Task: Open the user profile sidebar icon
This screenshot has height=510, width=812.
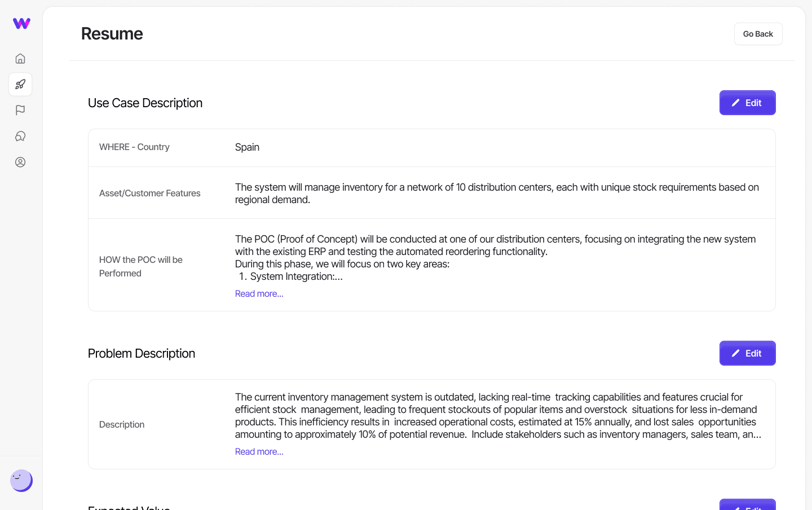Action: (20, 162)
